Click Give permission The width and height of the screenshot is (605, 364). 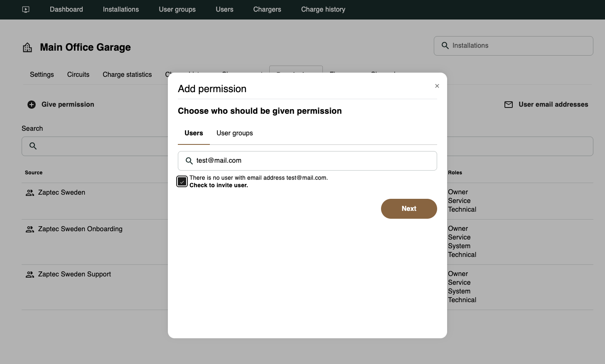pos(67,104)
